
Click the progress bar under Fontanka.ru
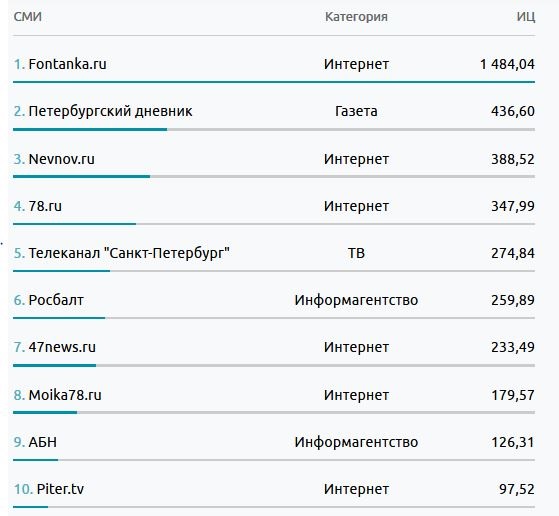[274, 82]
